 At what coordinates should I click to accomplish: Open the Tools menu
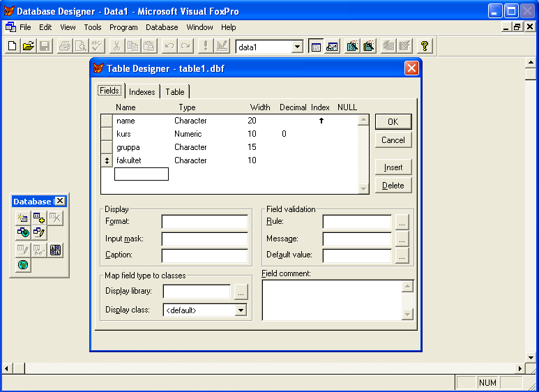[93, 27]
